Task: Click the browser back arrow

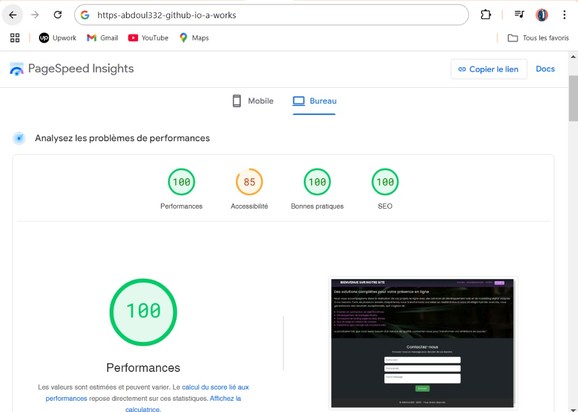Action: tap(13, 15)
